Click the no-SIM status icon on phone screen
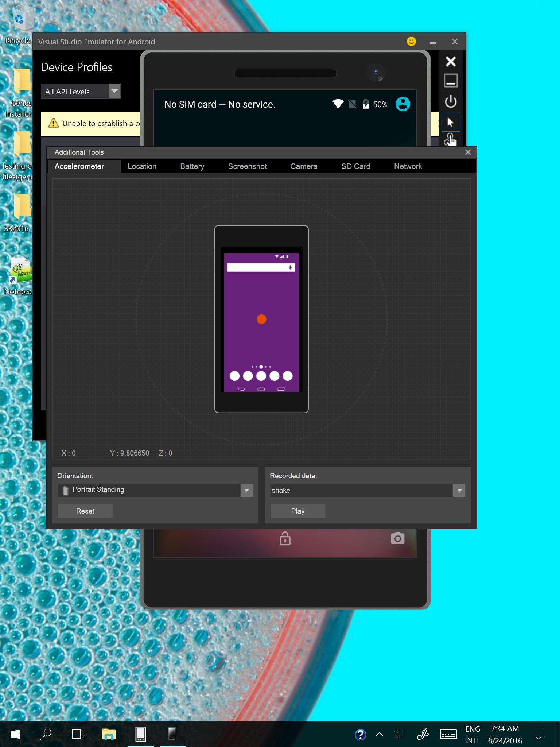 click(352, 104)
